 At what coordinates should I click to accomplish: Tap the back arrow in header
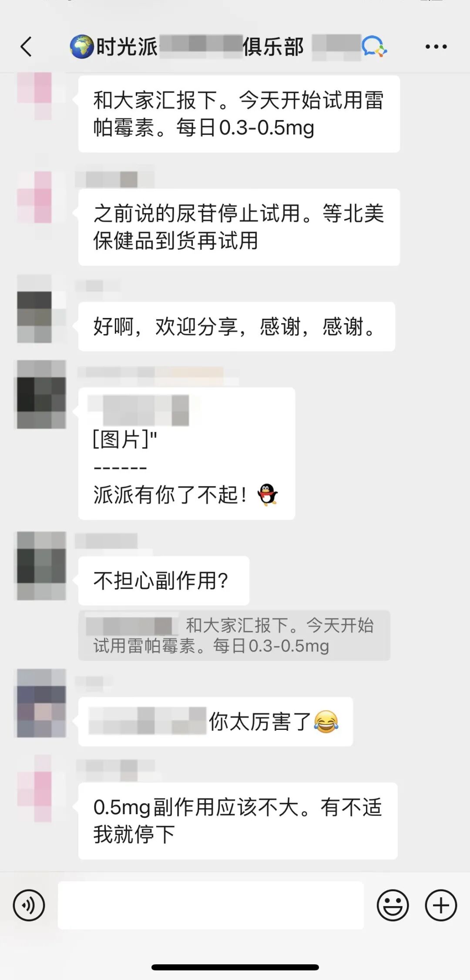26,47
